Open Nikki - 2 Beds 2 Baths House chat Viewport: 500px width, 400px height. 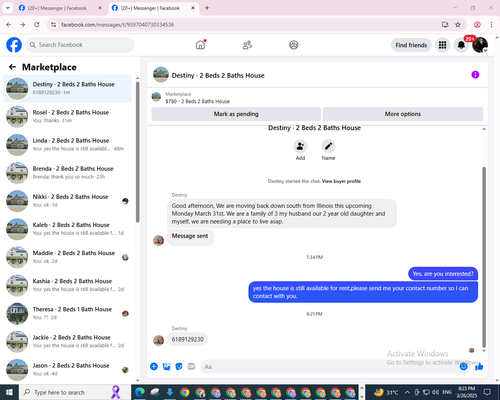click(x=67, y=201)
